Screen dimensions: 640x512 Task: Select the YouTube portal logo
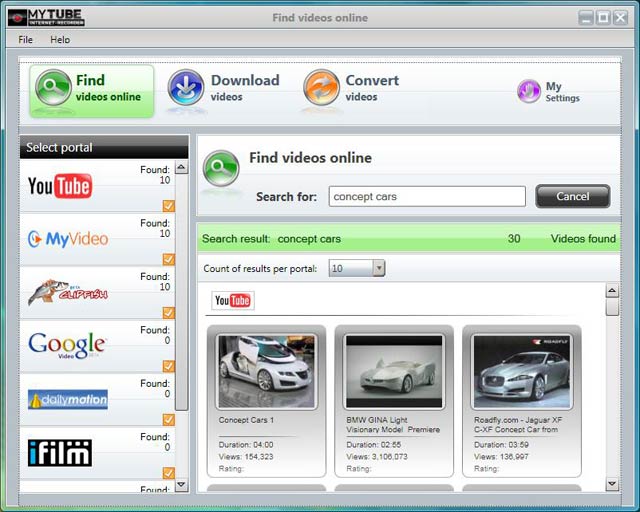(x=60, y=186)
